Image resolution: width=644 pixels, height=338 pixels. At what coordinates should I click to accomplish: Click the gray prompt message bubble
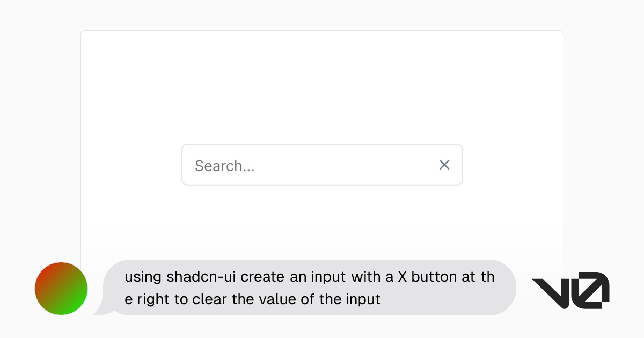point(310,288)
